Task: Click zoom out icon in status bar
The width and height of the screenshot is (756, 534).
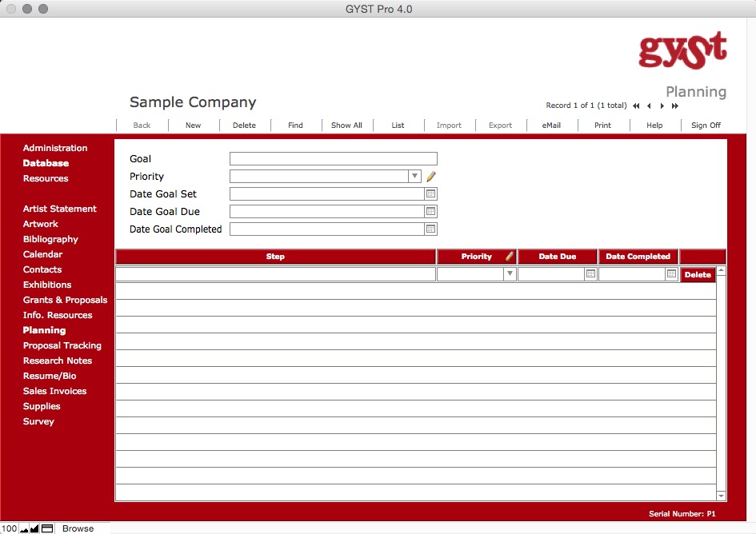Action: pos(24,528)
